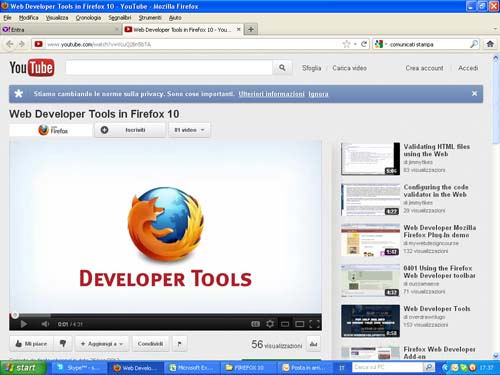
Task: Expand the 81 video dropdown
Action: tap(189, 130)
